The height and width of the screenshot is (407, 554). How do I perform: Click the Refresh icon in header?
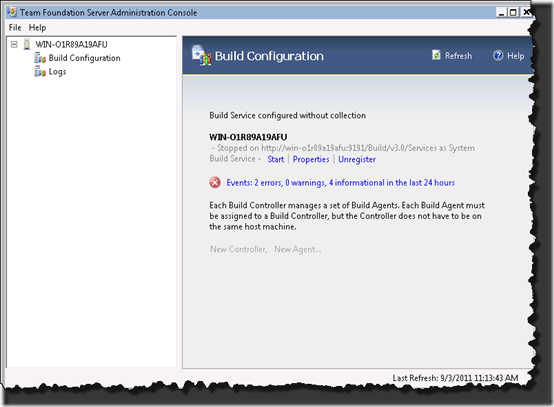pyautogui.click(x=436, y=55)
